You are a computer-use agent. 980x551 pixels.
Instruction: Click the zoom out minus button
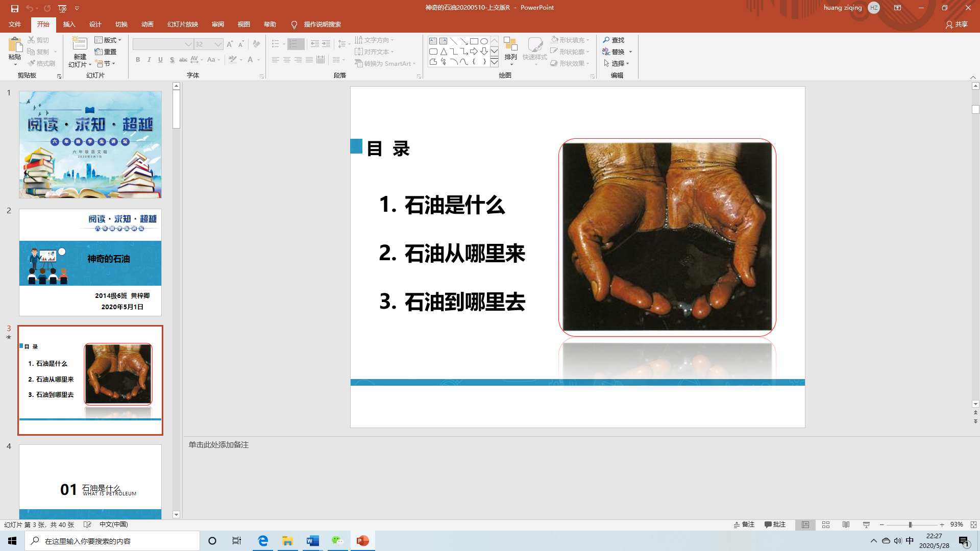(x=881, y=524)
